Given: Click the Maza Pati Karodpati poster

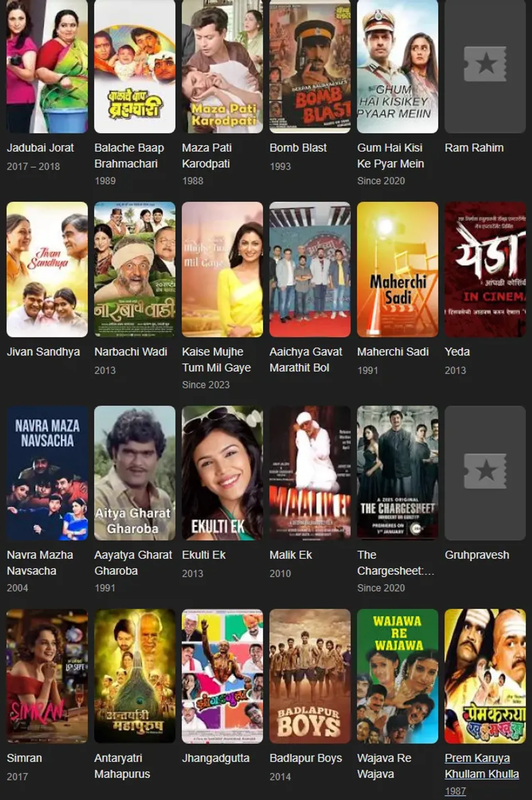Looking at the screenshot, I should (x=222, y=67).
